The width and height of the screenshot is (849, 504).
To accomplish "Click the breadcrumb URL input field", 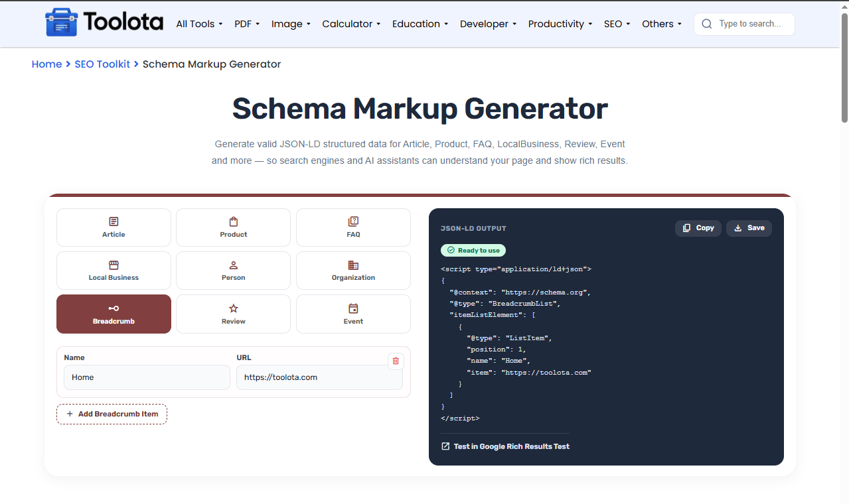I will (x=319, y=377).
